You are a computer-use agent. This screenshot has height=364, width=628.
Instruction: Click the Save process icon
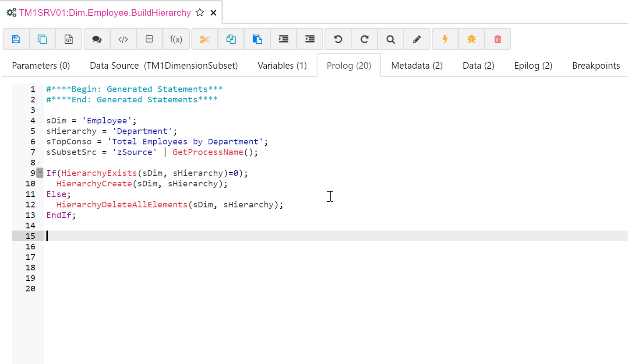click(x=16, y=39)
